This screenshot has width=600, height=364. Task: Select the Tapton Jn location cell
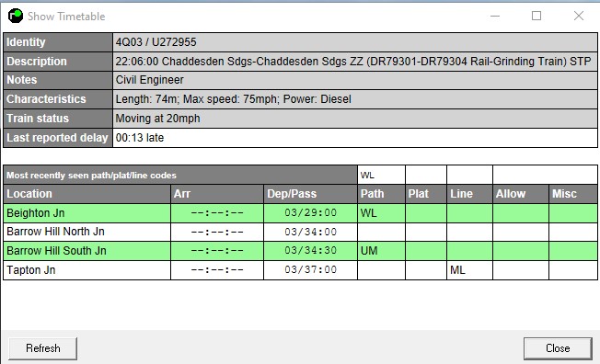(x=87, y=270)
